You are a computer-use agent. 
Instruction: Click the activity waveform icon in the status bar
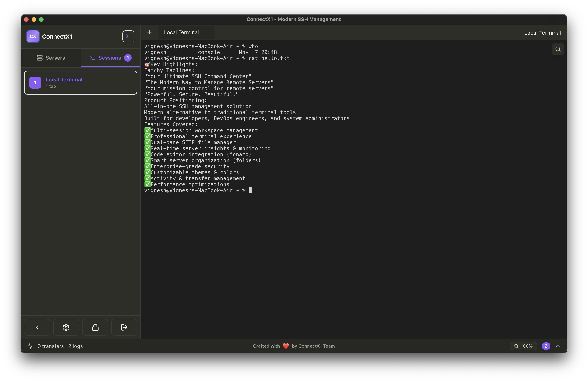pyautogui.click(x=30, y=346)
